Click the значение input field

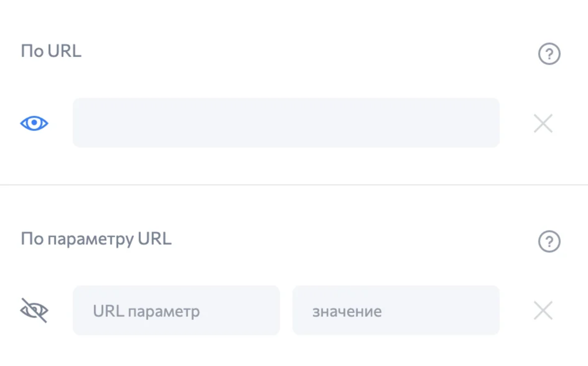pos(396,310)
